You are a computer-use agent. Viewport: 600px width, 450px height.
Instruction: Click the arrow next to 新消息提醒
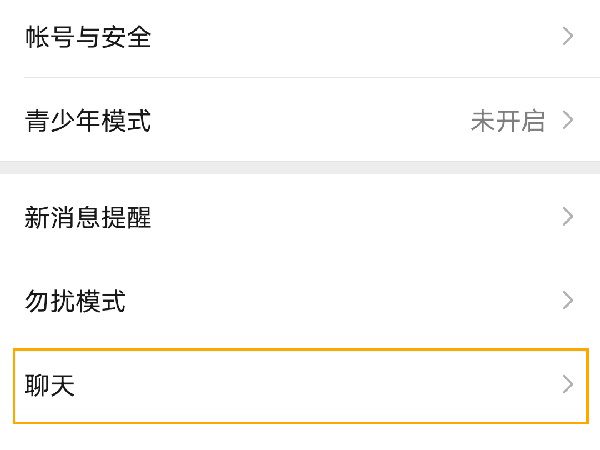point(568,216)
